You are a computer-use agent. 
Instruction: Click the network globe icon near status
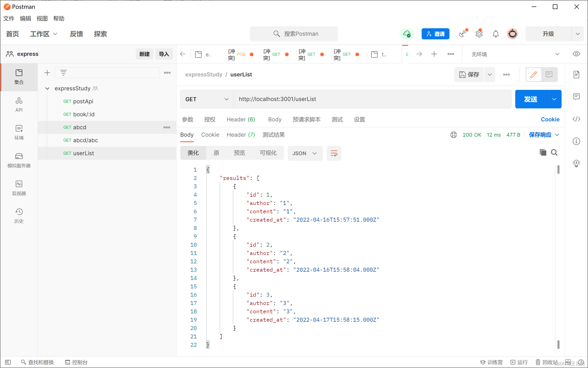453,135
